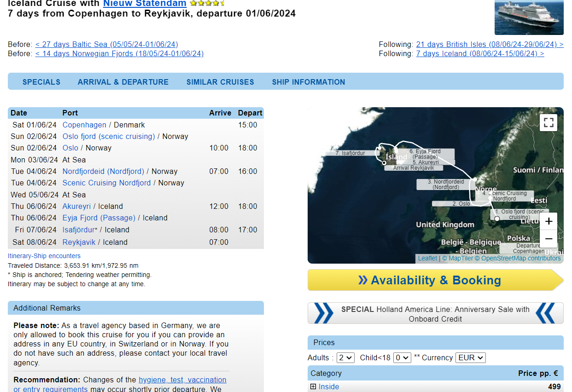Select the Arrival Reykjavik map label
This screenshot has width=572, height=392.
click(414, 168)
